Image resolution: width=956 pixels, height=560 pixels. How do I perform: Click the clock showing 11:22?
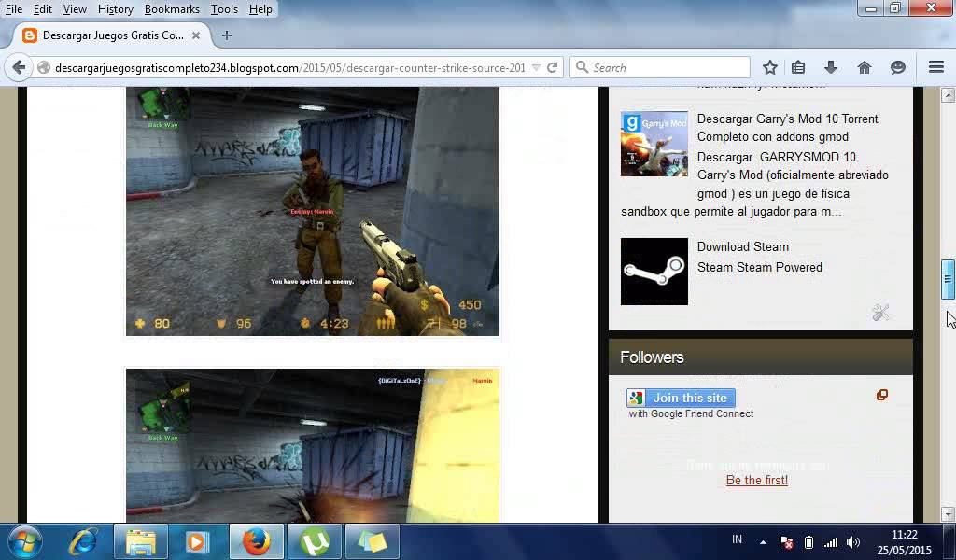[x=904, y=535]
